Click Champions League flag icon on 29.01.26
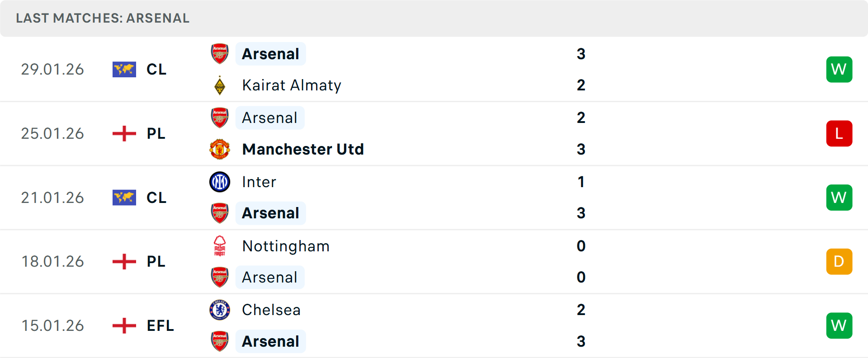 point(124,70)
